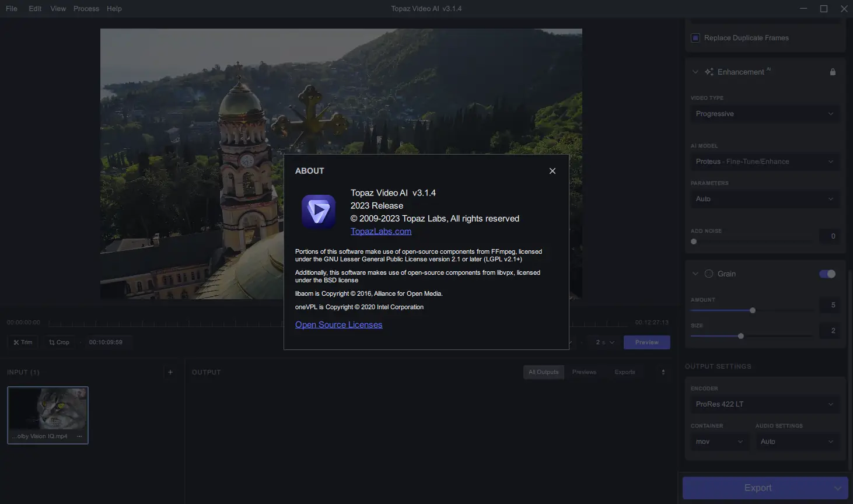Click the Add Noise value field
This screenshot has height=504, width=853.
[x=830, y=236]
